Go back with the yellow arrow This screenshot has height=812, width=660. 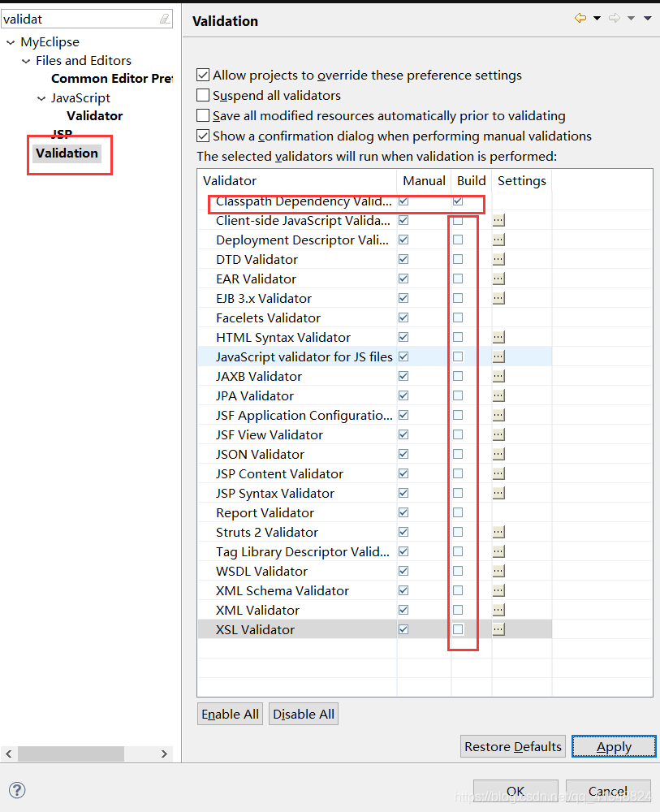tap(580, 18)
